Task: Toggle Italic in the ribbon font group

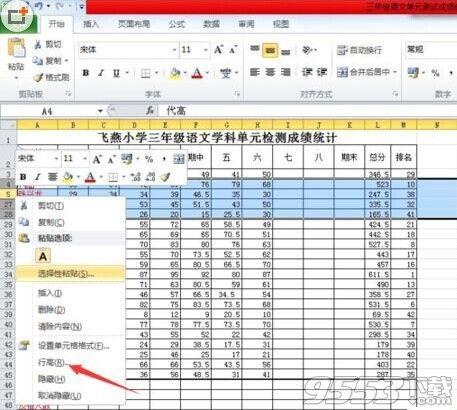Action: [x=101, y=73]
